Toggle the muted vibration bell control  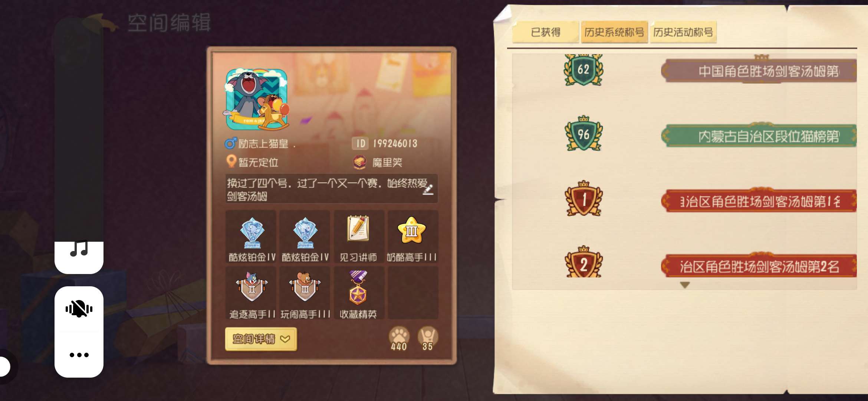pyautogui.click(x=79, y=309)
